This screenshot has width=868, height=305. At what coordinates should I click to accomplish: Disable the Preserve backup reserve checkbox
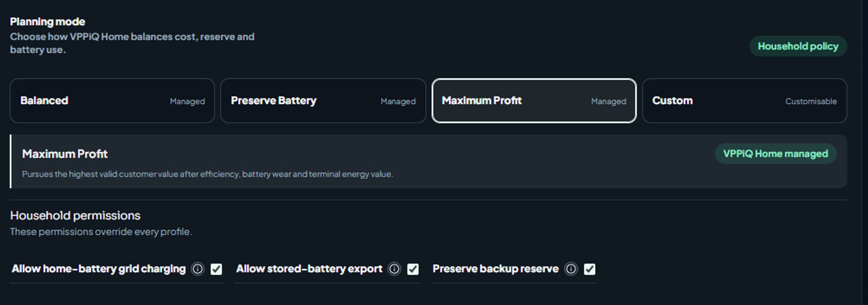590,269
